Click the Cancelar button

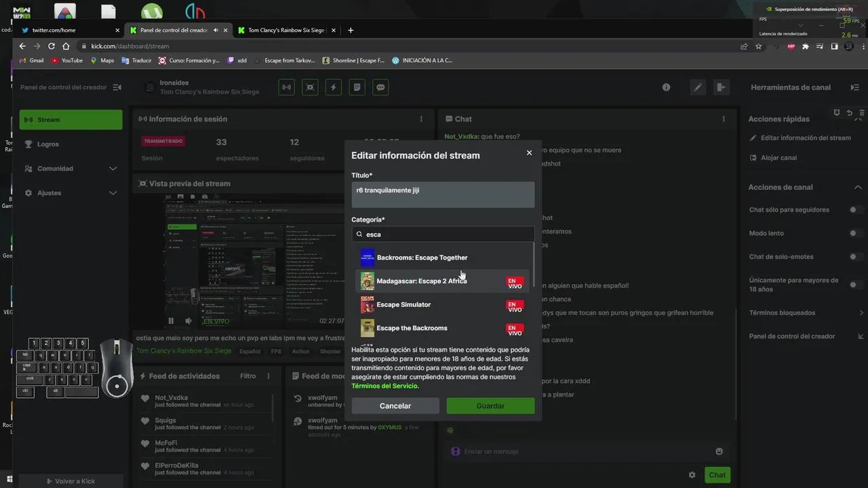(x=395, y=406)
